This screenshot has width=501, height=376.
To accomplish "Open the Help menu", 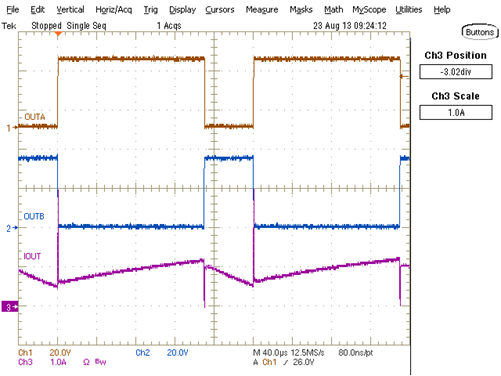I will 442,10.
